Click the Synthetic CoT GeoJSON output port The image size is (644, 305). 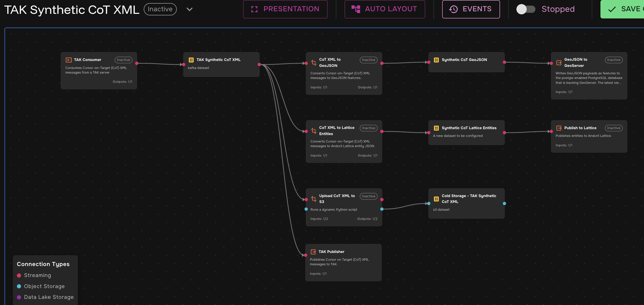[x=504, y=62]
